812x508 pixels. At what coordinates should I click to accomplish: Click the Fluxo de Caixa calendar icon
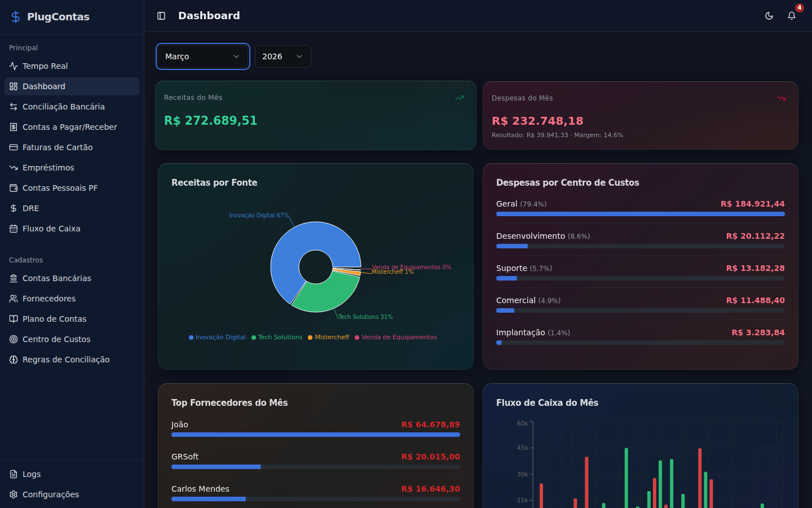(14, 229)
